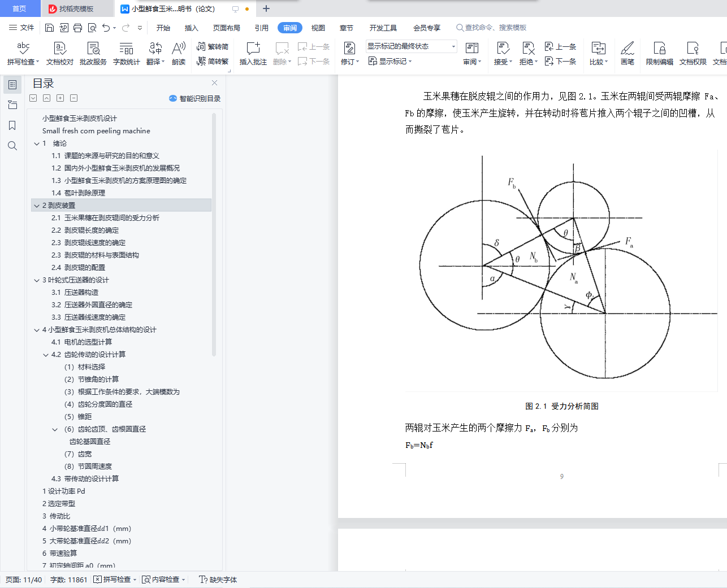Open the chapter navigation icon in left sidebar
Screen dimensions: 727x588
click(x=12, y=105)
